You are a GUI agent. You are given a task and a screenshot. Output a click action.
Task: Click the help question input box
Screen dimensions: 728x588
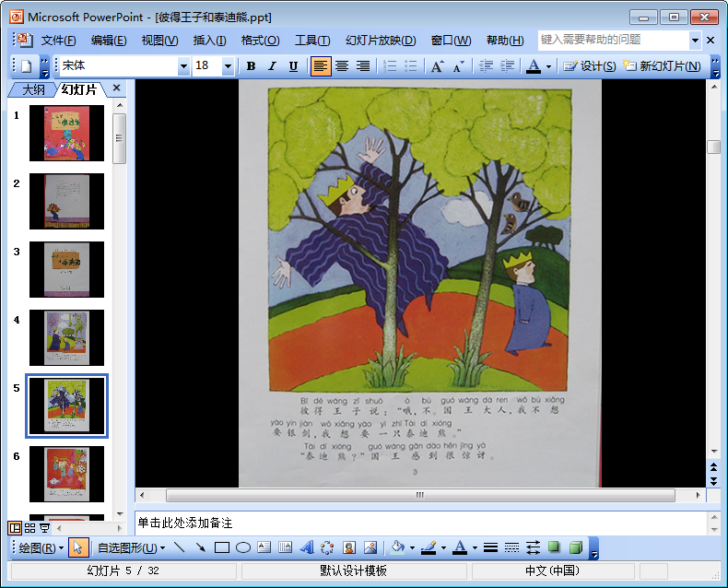coord(614,40)
